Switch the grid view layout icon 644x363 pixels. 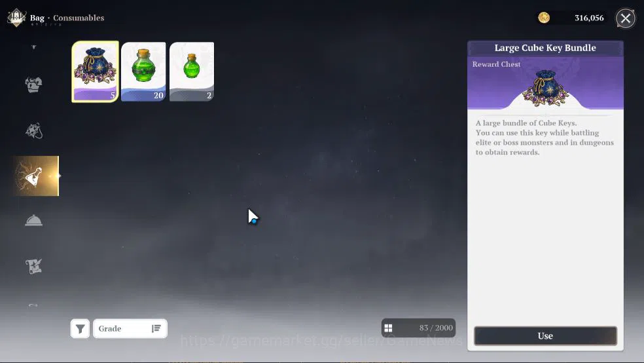click(x=388, y=328)
